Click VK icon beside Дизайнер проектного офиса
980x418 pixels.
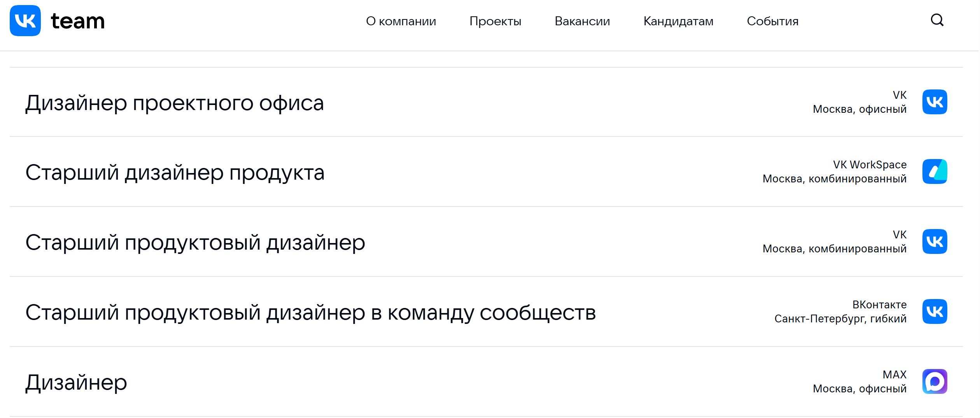(934, 102)
